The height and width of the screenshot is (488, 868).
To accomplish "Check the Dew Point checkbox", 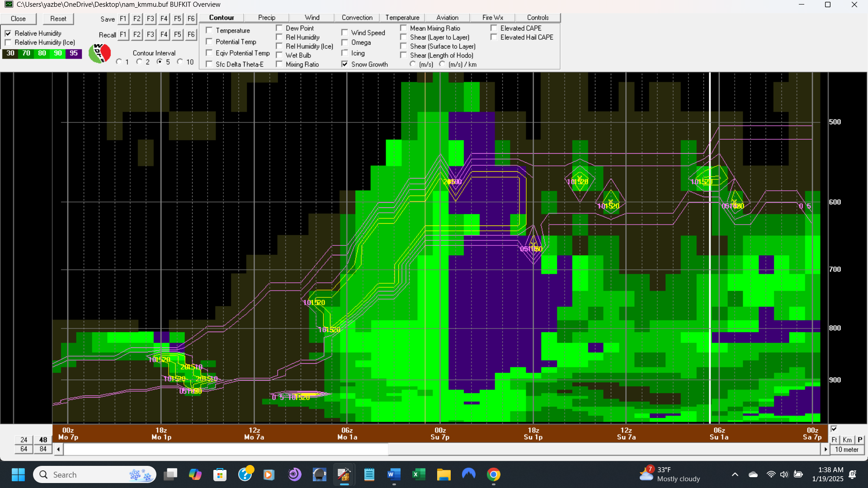I will [279, 28].
